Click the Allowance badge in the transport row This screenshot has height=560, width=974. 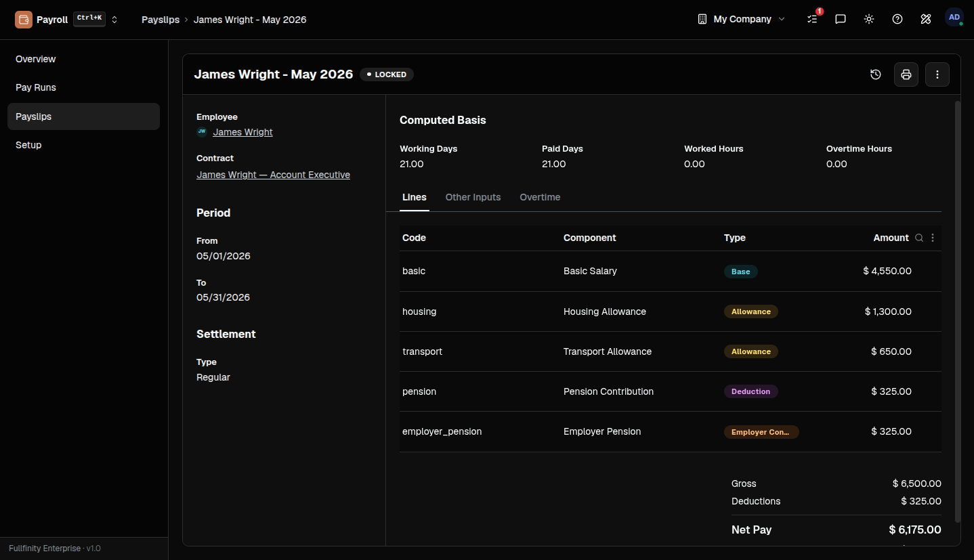tap(751, 351)
